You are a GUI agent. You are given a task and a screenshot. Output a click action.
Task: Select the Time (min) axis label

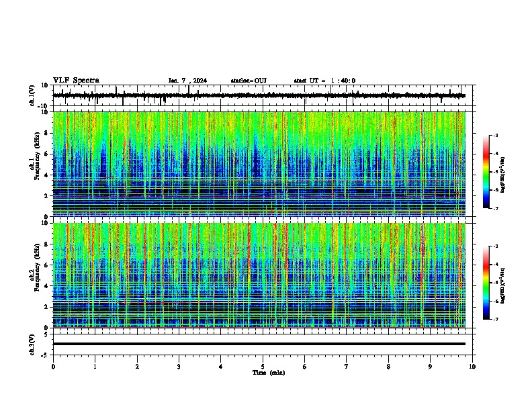[269, 373]
